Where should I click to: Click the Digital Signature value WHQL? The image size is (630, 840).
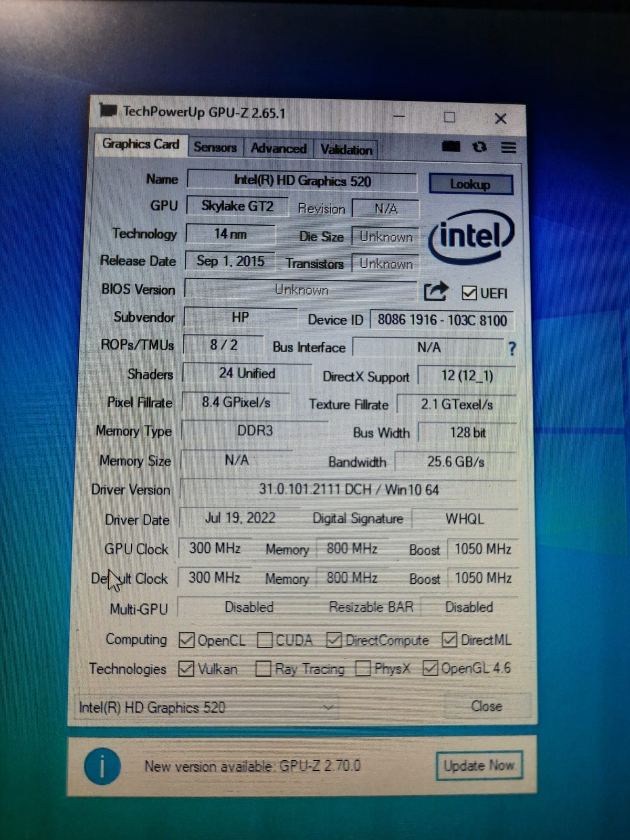tap(465, 519)
